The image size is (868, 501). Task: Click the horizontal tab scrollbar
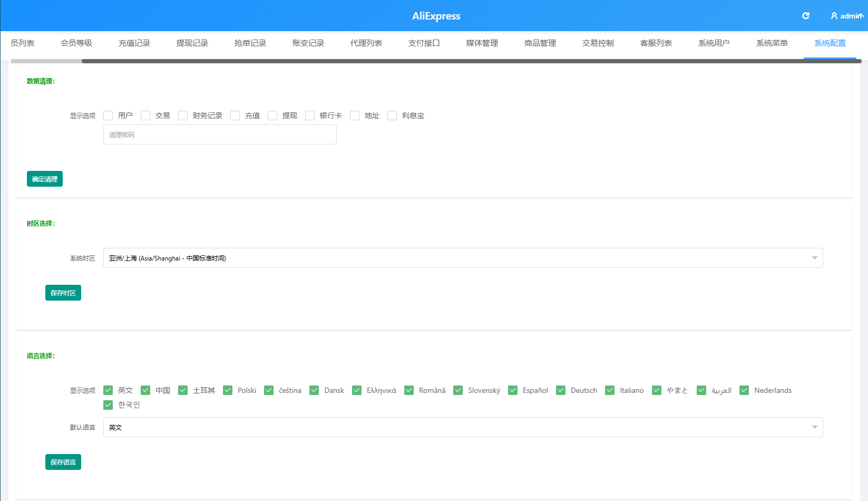click(x=472, y=61)
